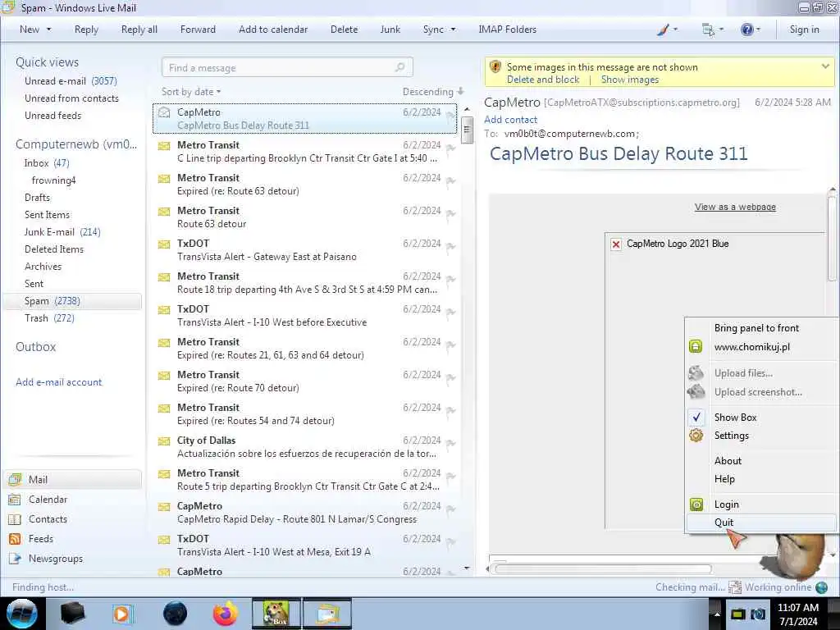Toggle Descending sort order arrow

[460, 92]
